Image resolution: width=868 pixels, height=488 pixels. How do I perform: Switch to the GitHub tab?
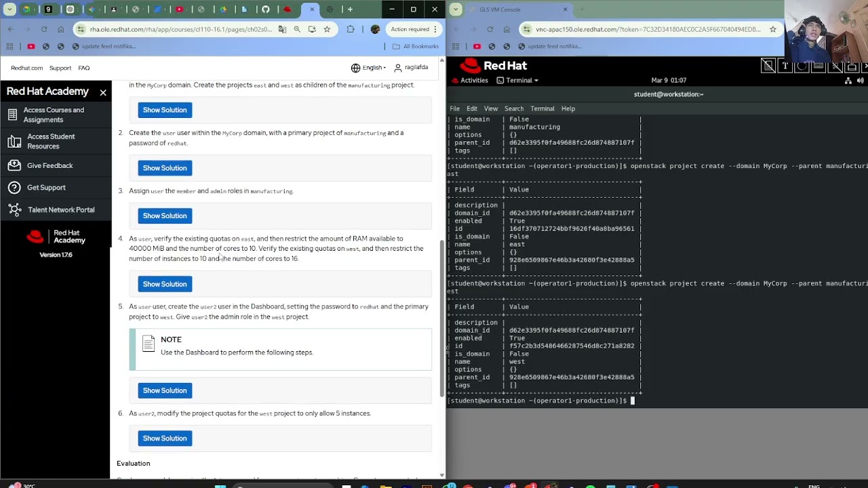[265, 9]
